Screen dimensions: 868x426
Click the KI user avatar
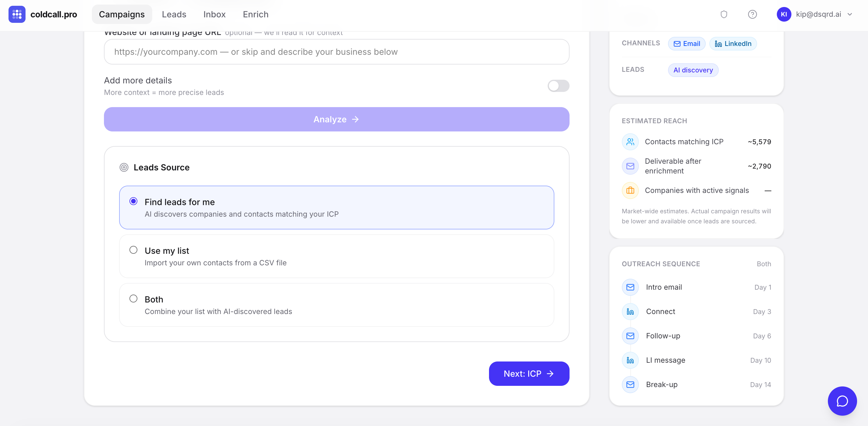pyautogui.click(x=784, y=14)
